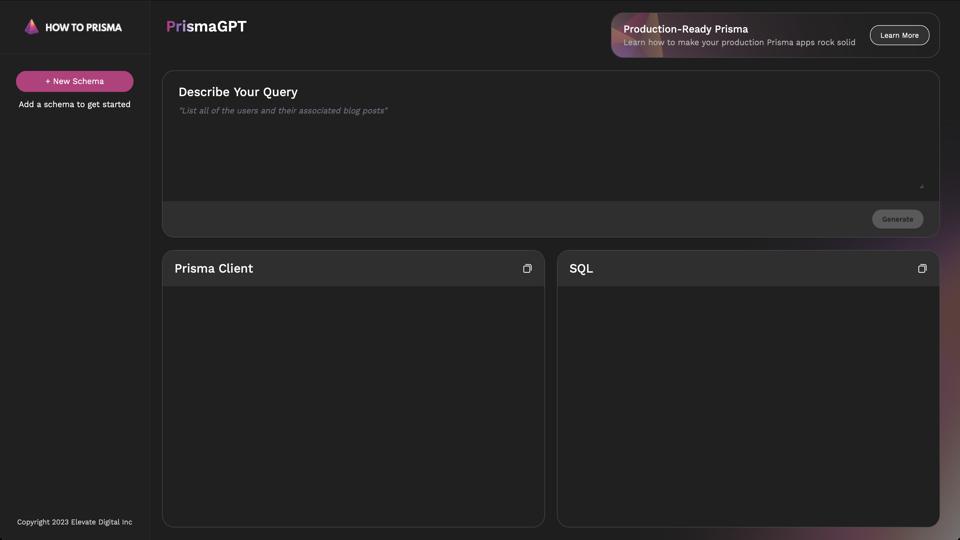Click the banner subtitle about production Prisma apps
The image size is (960, 540).
point(739,43)
